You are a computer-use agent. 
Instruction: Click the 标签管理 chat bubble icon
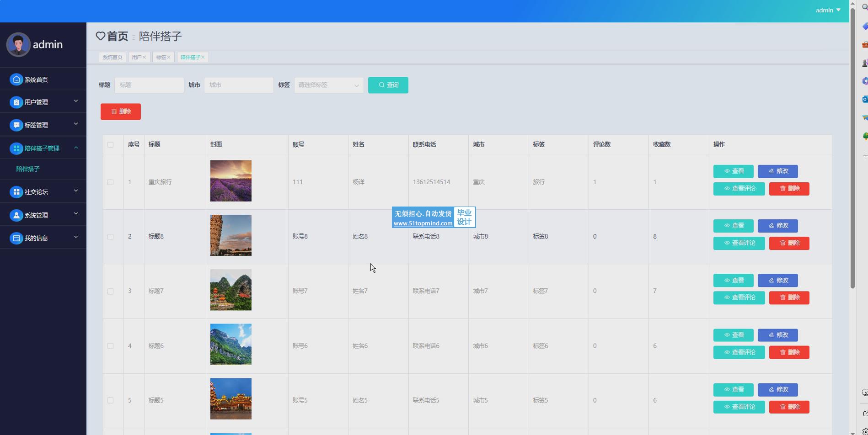pyautogui.click(x=16, y=125)
